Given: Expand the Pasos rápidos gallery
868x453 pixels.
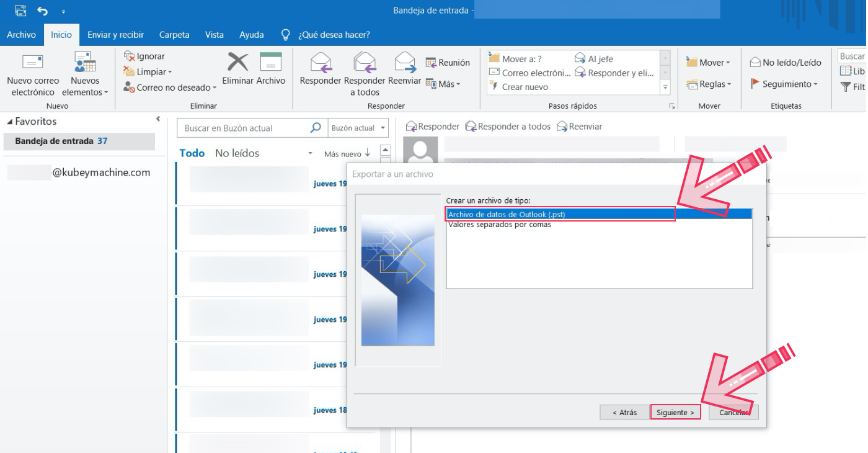Looking at the screenshot, I should 666,87.
